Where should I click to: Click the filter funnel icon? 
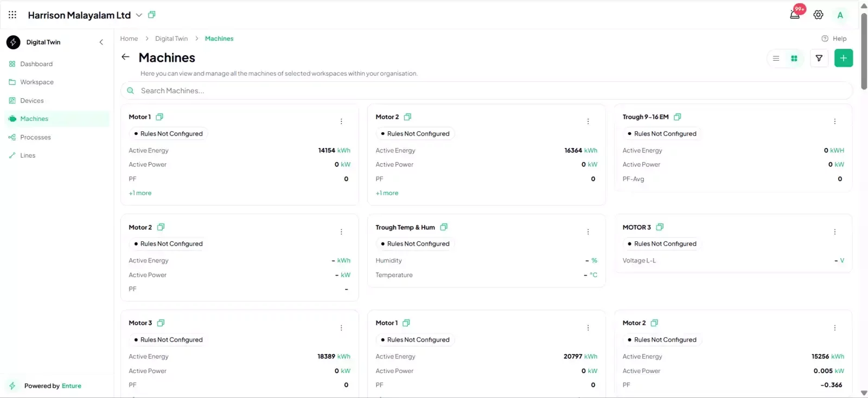pos(819,58)
